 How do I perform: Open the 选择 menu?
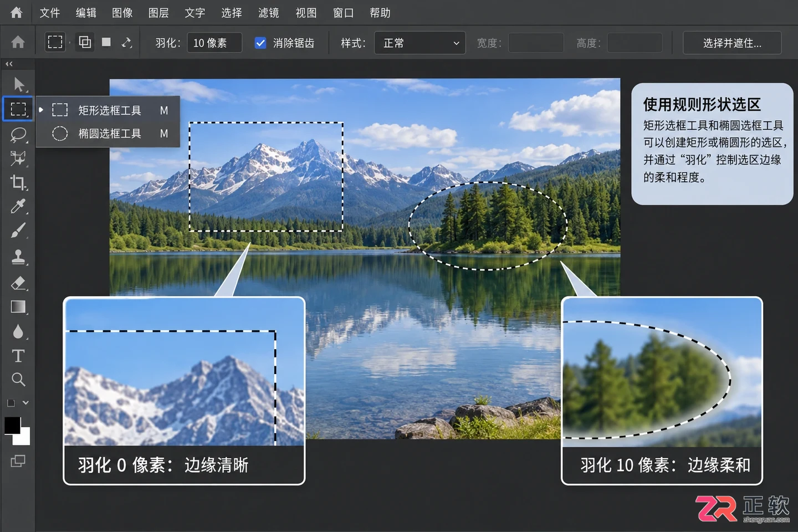[x=232, y=13]
